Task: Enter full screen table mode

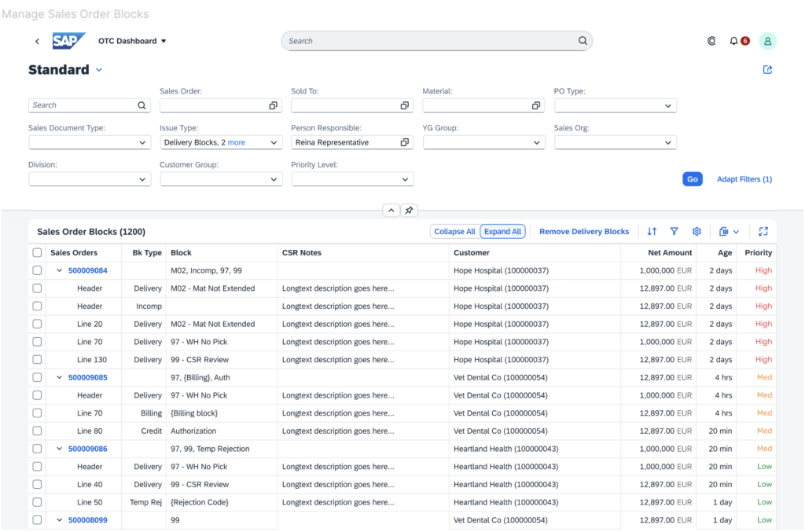Action: 763,231
